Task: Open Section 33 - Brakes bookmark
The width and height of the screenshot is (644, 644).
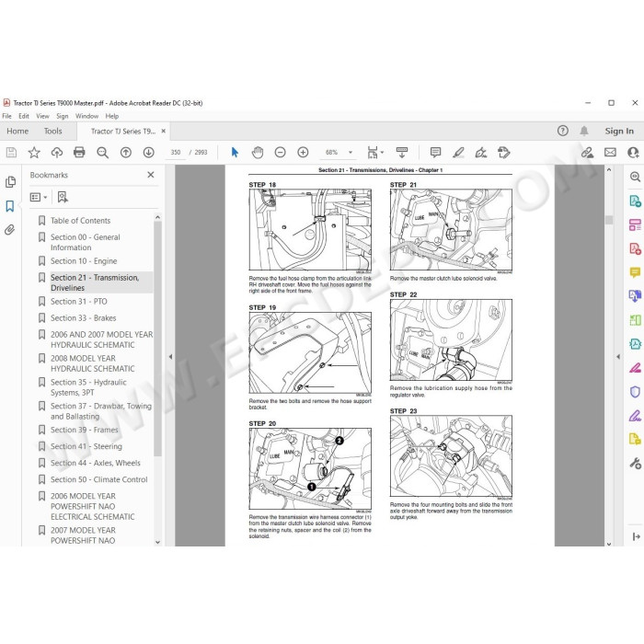Action: pos(84,318)
